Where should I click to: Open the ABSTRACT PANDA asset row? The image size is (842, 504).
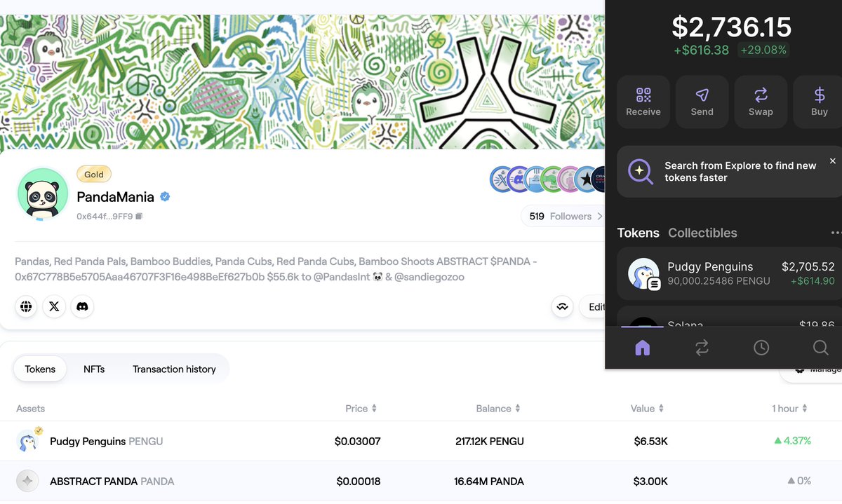tap(421, 481)
